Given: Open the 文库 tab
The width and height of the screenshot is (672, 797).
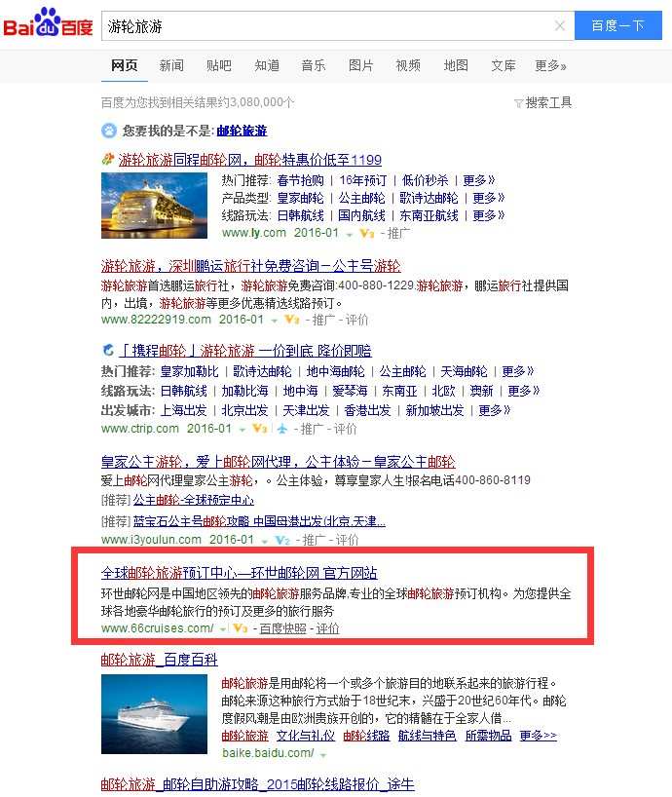Looking at the screenshot, I should tap(504, 65).
